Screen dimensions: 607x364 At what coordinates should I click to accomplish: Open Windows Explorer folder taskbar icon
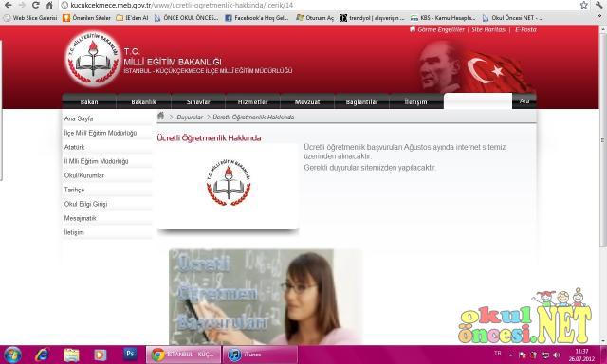(71, 355)
